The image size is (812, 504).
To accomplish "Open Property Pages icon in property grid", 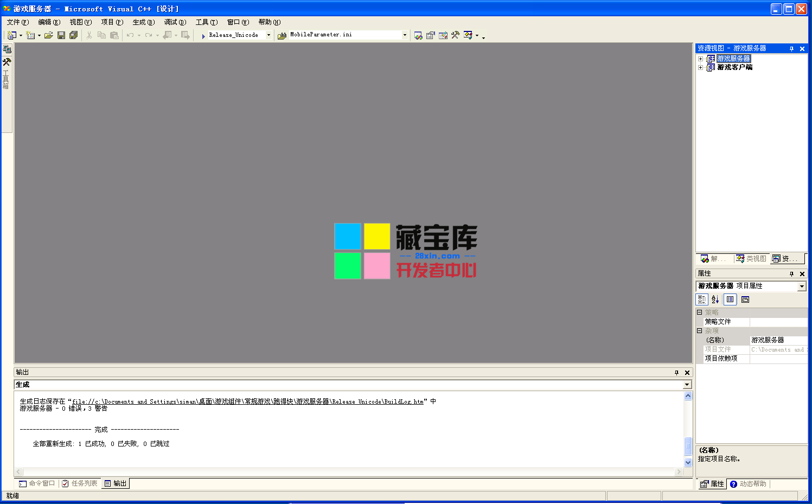I will (745, 299).
